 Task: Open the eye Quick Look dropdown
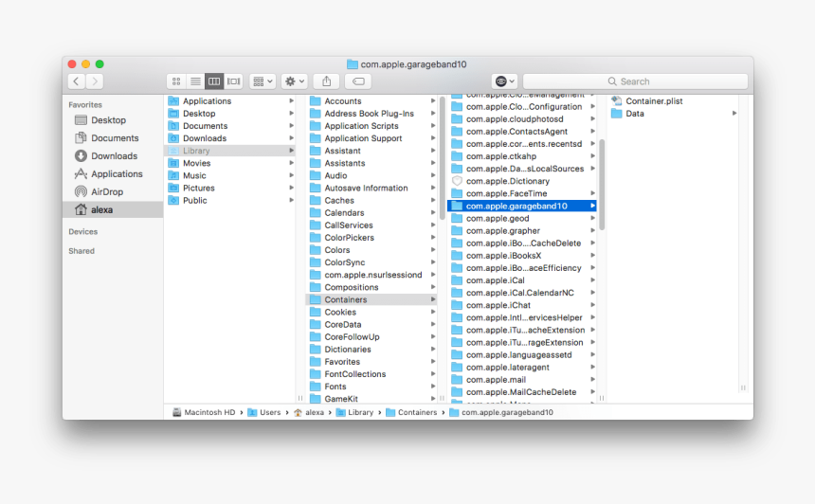point(504,81)
